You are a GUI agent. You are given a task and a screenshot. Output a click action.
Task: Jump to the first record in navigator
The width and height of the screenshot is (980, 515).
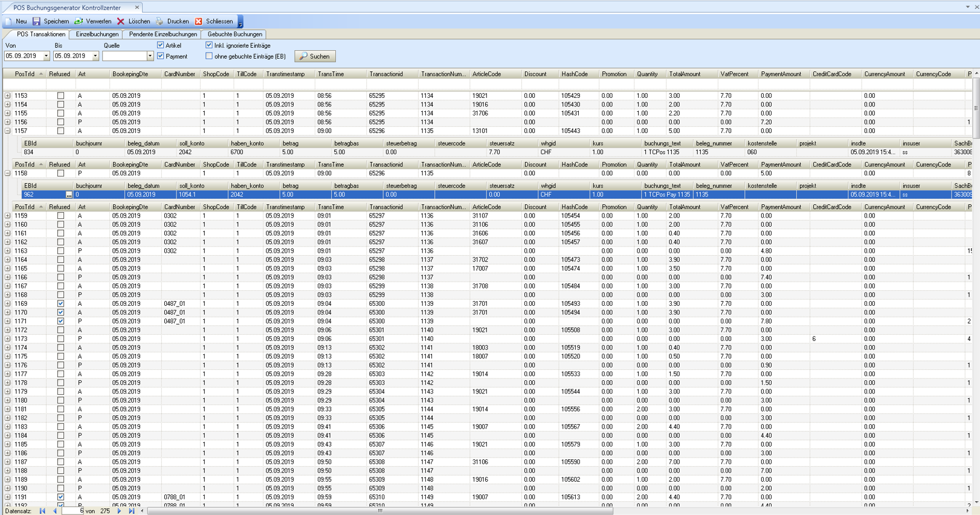[x=42, y=511]
